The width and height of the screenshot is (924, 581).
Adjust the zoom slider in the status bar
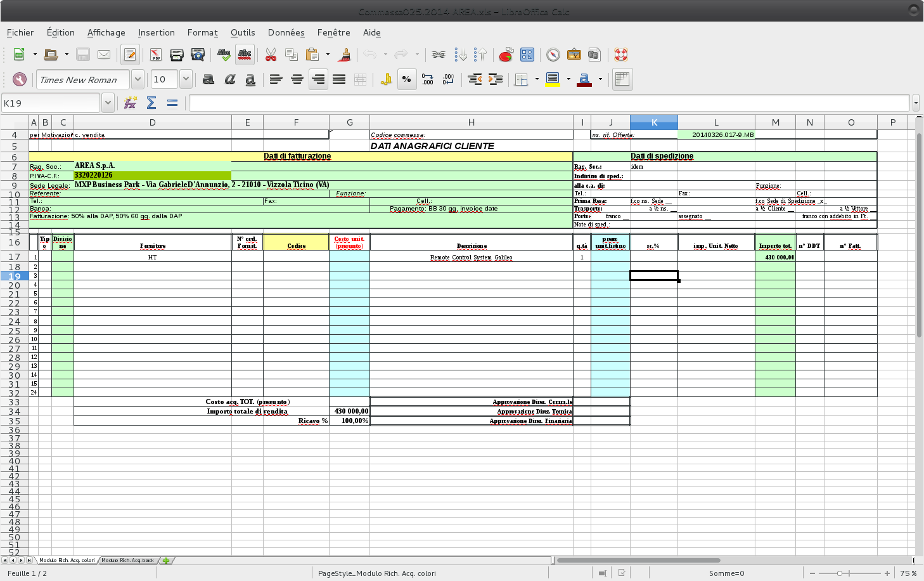coord(840,573)
